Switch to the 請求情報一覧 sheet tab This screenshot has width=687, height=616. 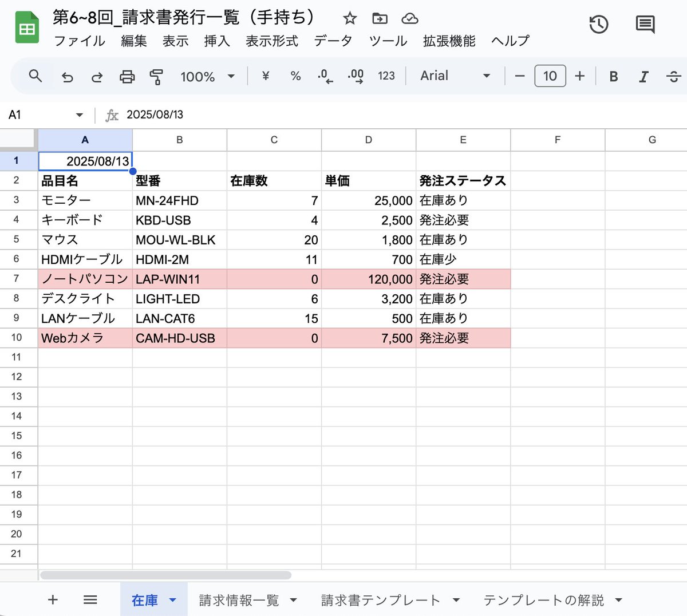(x=239, y=600)
